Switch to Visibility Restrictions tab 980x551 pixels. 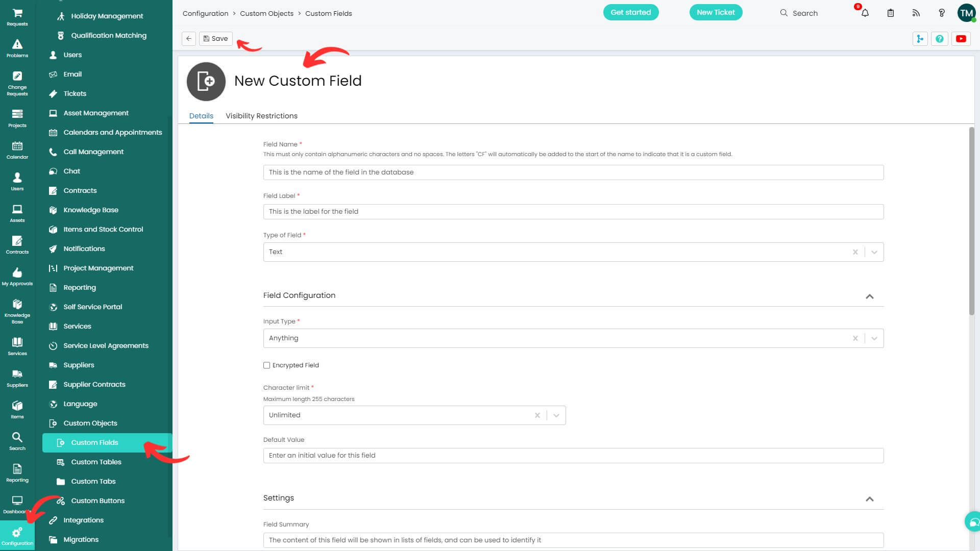click(x=261, y=116)
